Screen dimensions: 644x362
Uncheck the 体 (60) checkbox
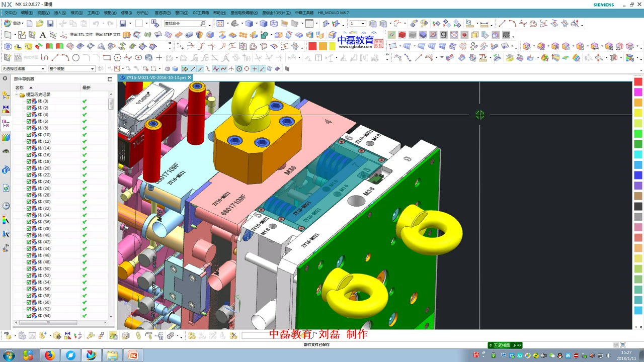29,302
